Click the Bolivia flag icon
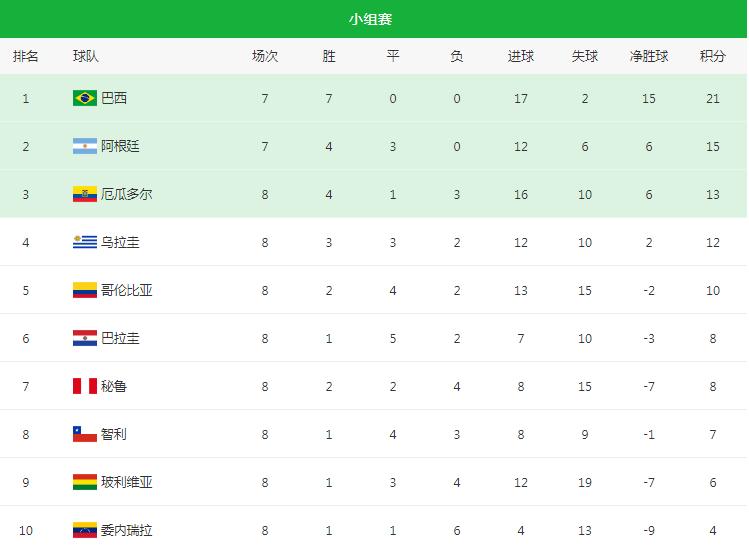749x546 pixels. point(85,482)
